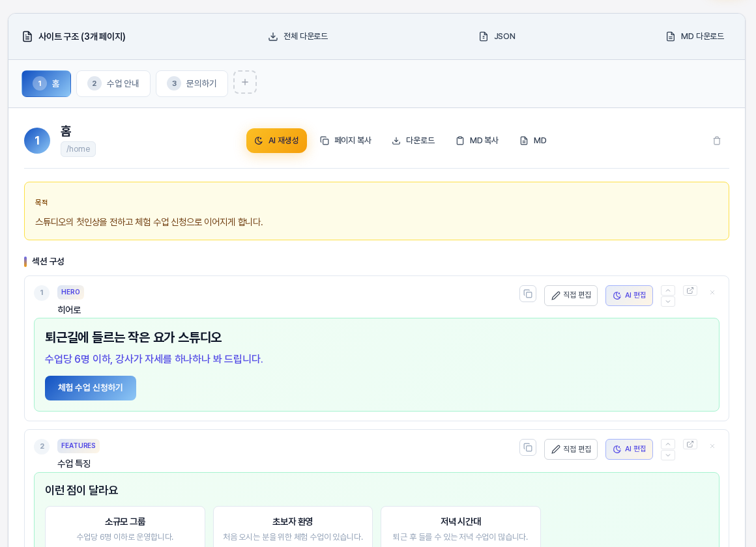This screenshot has height=547, width=756.
Task: Click the 다운로드 button for home page
Action: pyautogui.click(x=413, y=141)
